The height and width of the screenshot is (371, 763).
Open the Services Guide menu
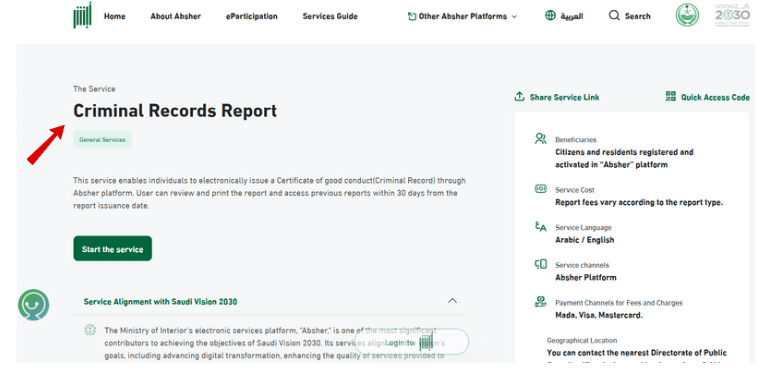[330, 16]
